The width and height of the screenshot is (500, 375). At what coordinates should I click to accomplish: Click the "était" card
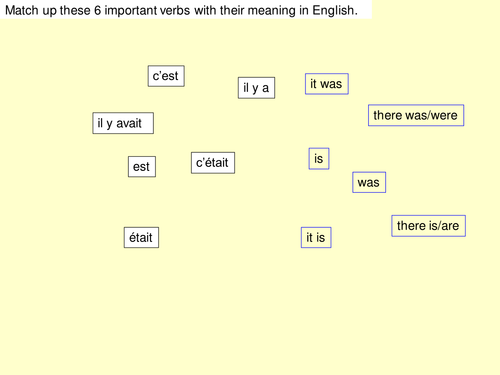pyautogui.click(x=141, y=238)
